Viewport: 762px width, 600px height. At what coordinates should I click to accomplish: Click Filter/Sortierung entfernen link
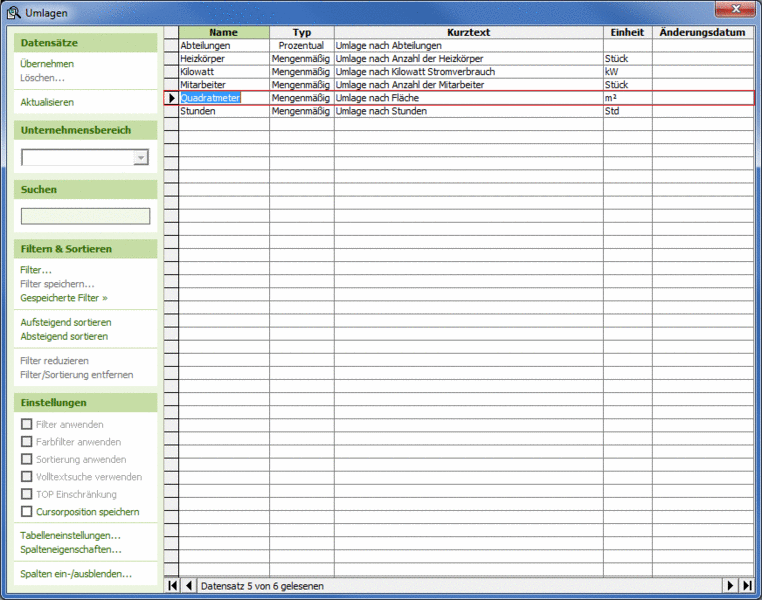(76, 375)
